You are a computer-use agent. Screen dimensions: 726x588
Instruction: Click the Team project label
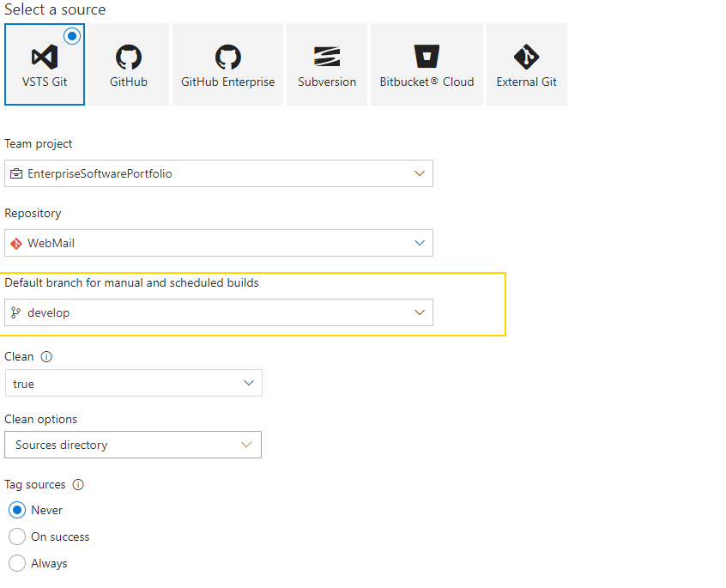pyautogui.click(x=39, y=144)
